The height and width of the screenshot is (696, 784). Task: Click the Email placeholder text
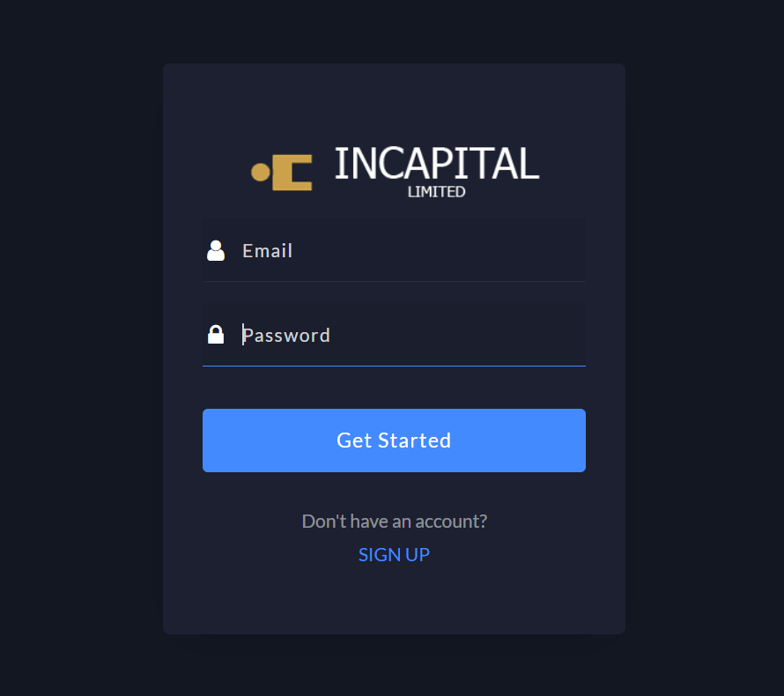pos(268,251)
